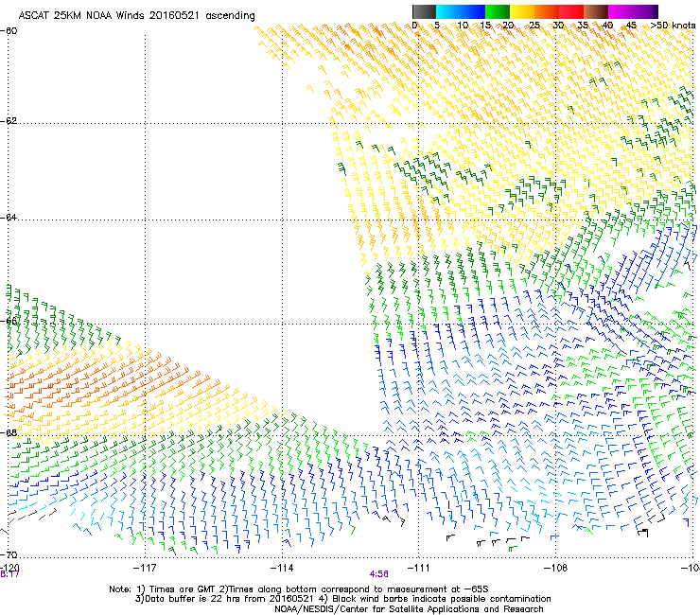Screen dimensions: 700x615
Task: Click the latitude label -62
Action: point(9,120)
